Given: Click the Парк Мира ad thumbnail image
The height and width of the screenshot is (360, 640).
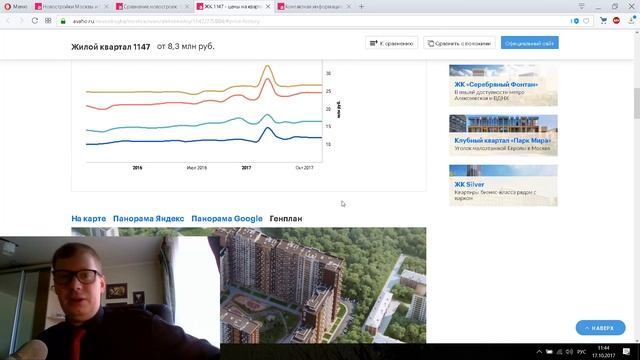Looking at the screenshot, I should click(x=503, y=124).
